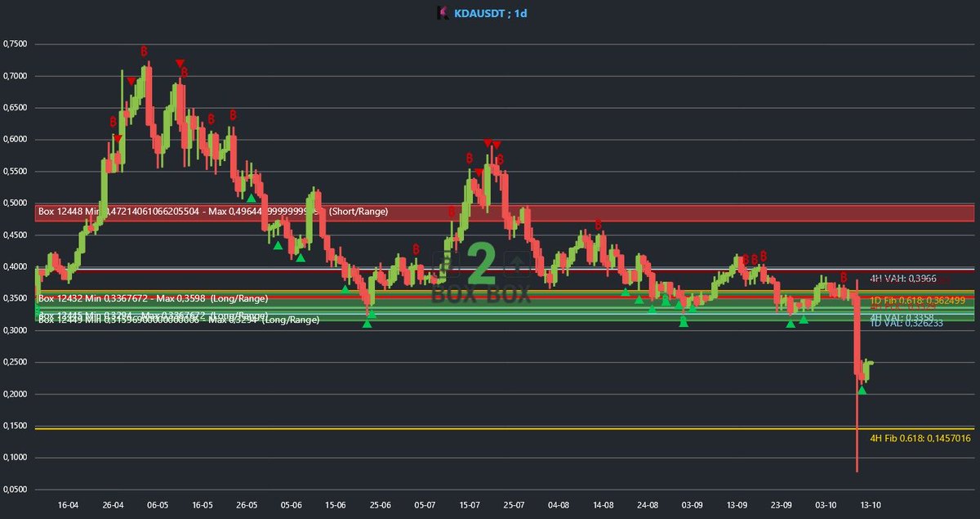The width and height of the screenshot is (980, 519).
Task: Select the red down-triangle marker near 06-05
Action: (180, 62)
